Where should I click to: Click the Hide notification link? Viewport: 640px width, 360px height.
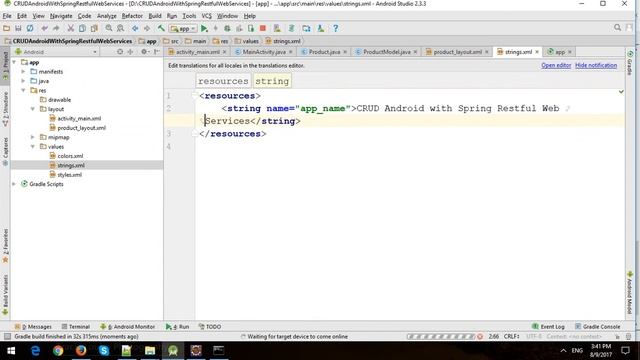pyautogui.click(x=596, y=65)
